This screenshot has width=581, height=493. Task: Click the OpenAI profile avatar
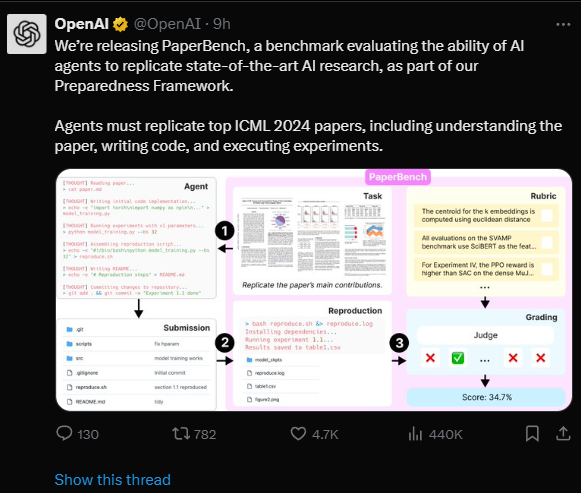27,34
